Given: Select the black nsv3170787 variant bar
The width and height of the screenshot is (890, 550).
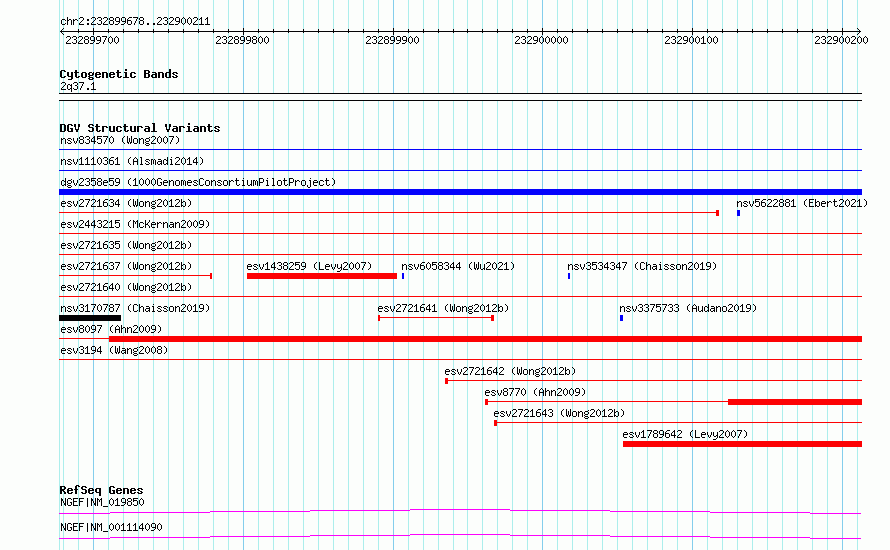Looking at the screenshot, I should pyautogui.click(x=90, y=318).
